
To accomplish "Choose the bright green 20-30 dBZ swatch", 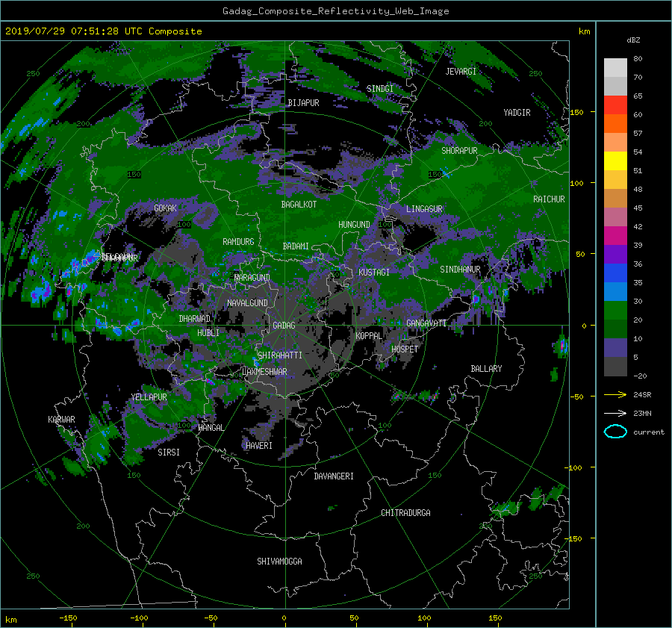I will [x=615, y=311].
